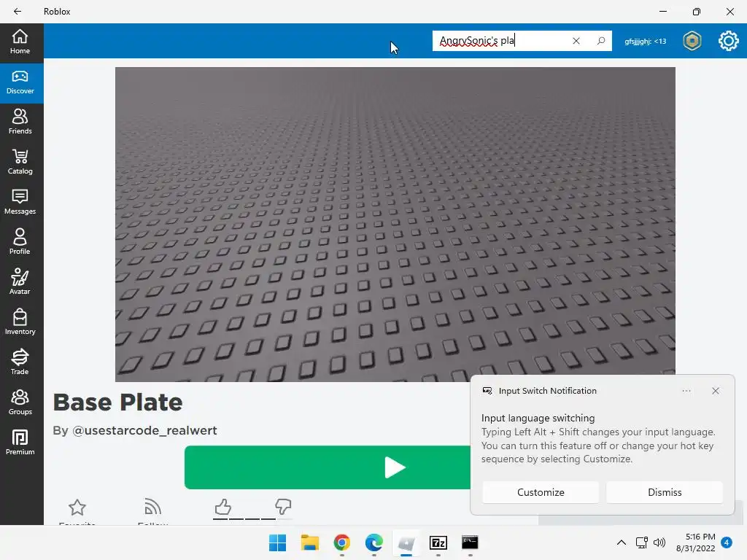Click the back arrow in title bar

pos(18,12)
